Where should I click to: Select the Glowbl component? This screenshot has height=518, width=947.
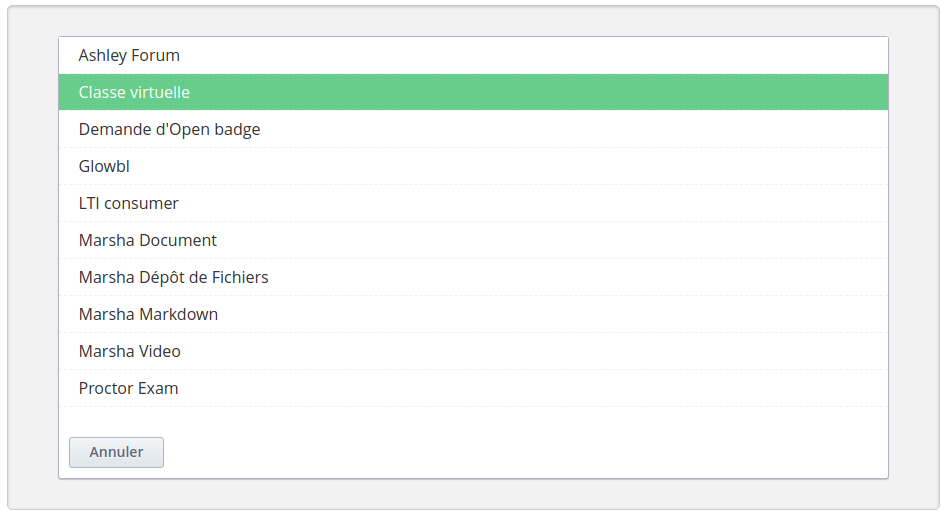pyautogui.click(x=104, y=166)
